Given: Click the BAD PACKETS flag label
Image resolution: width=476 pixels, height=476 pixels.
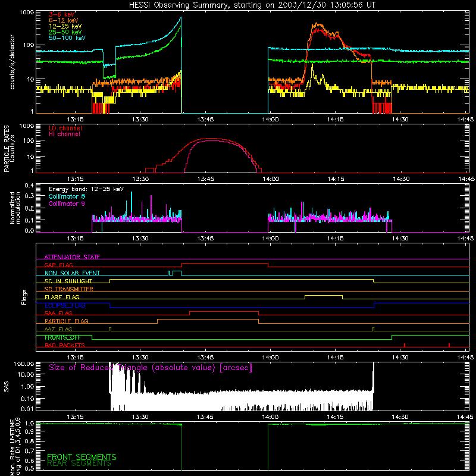Looking at the screenshot, I should click(65, 345).
